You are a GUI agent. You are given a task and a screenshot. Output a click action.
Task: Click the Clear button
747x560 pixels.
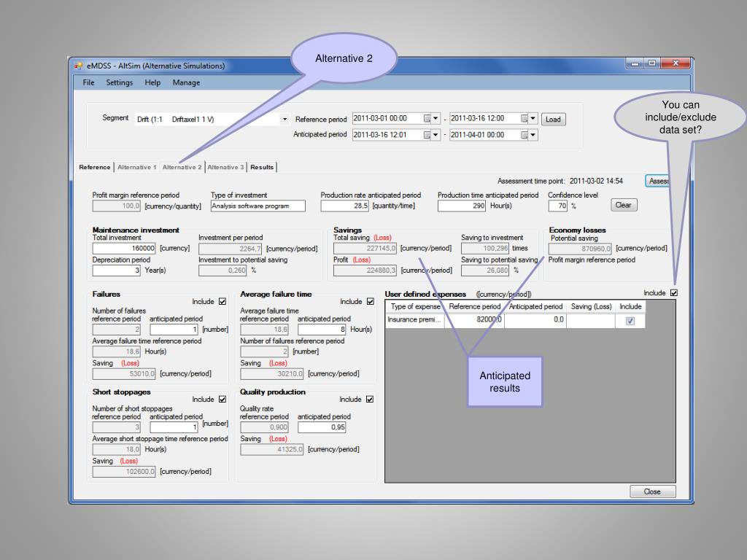(x=624, y=205)
